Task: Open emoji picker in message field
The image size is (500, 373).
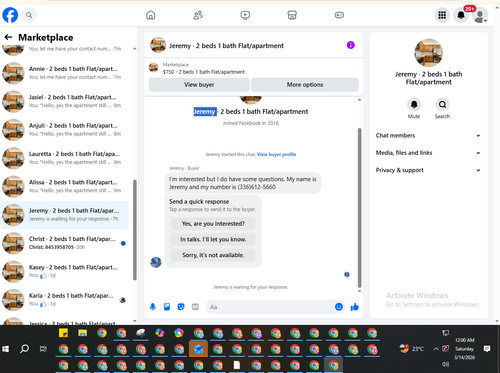Action: click(x=339, y=307)
